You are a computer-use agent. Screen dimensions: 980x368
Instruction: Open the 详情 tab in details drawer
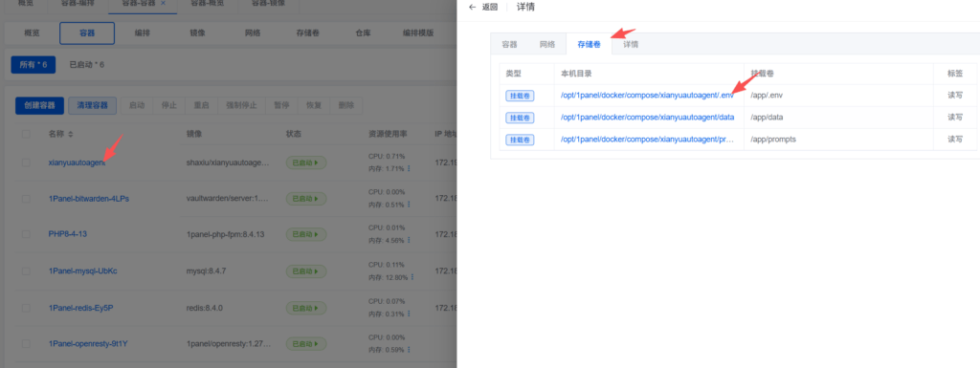[631, 44]
